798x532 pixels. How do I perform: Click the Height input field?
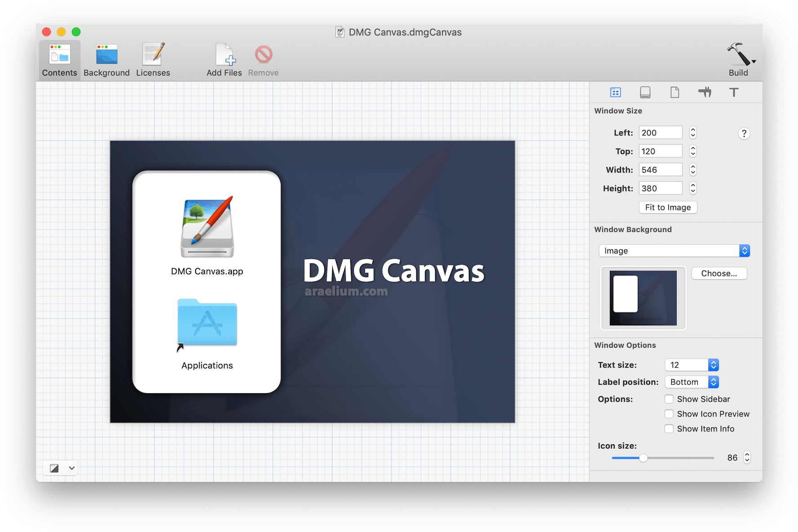pos(660,188)
